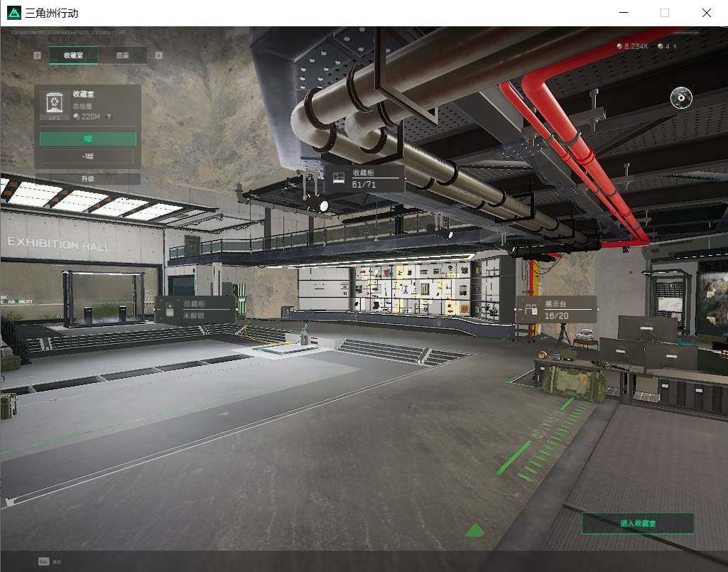Click the 220M total valuation value

click(90, 117)
